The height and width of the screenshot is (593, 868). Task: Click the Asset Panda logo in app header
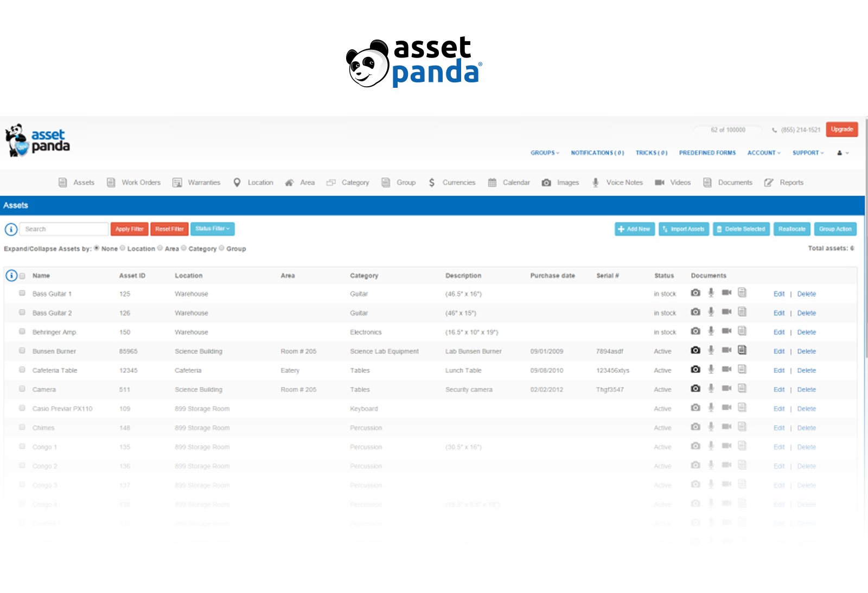(38, 140)
